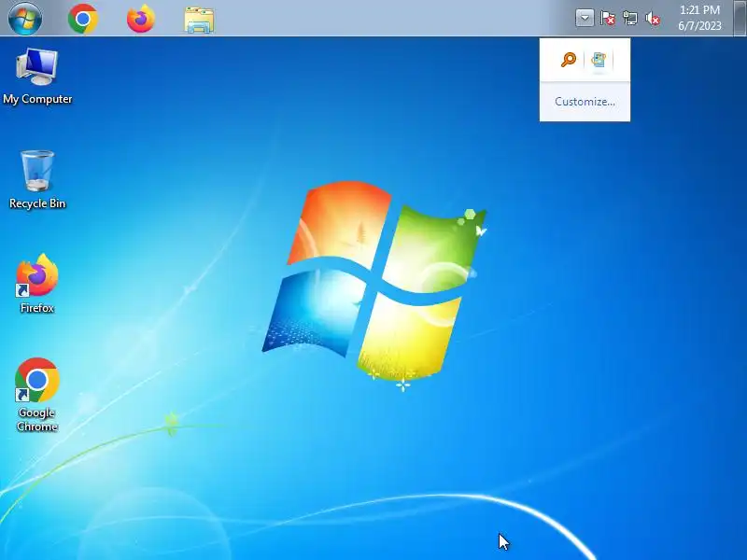
Task: Click the blue device tray icon in the popup
Action: tap(599, 60)
